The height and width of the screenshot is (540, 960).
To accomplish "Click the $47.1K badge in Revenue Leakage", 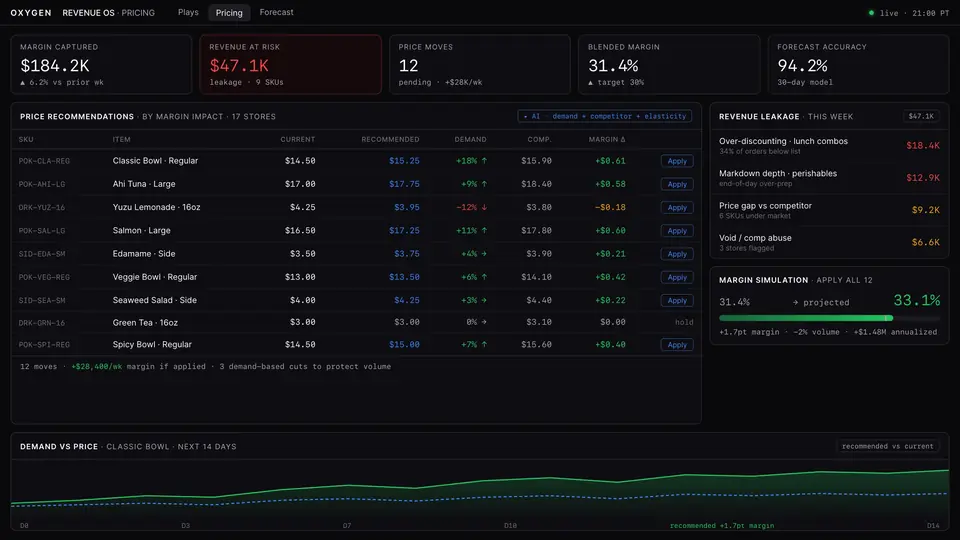I will click(x=921, y=116).
